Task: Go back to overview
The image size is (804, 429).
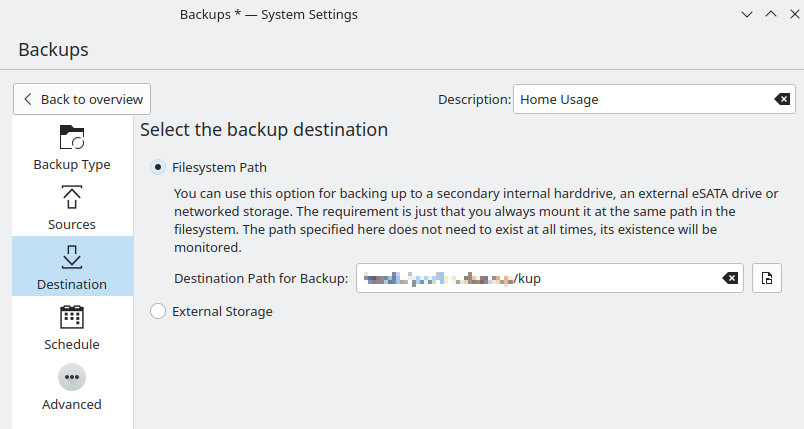Action: pyautogui.click(x=82, y=99)
